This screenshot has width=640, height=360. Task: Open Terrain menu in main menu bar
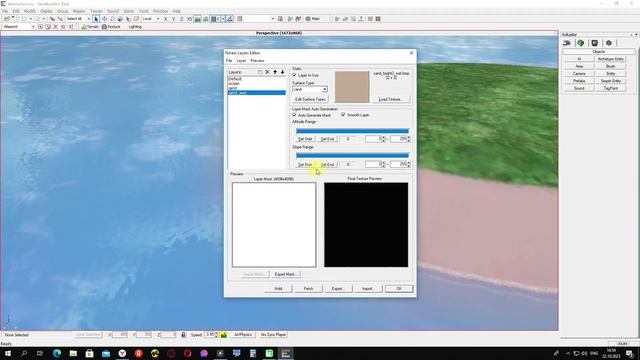click(96, 11)
